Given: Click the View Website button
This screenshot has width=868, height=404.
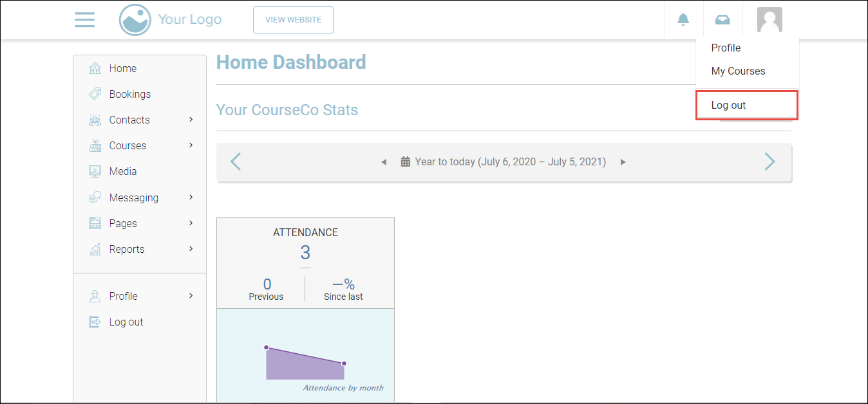Looking at the screenshot, I should (293, 20).
